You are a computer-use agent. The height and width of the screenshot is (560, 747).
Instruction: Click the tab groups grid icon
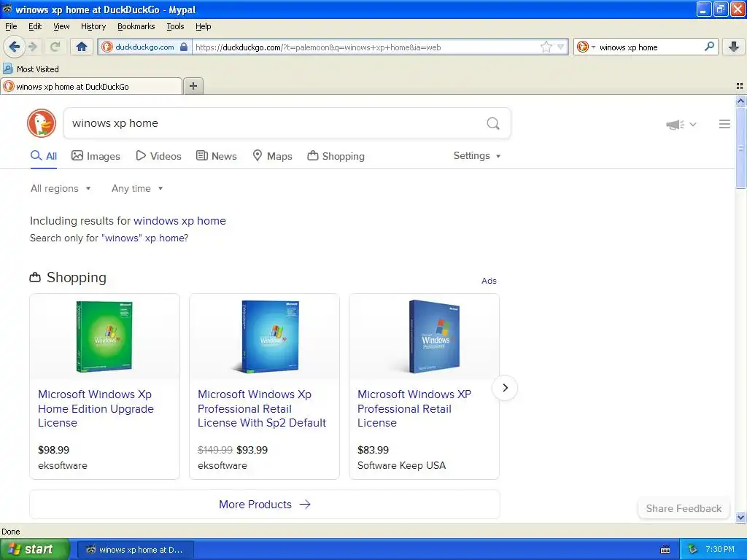[x=740, y=86]
